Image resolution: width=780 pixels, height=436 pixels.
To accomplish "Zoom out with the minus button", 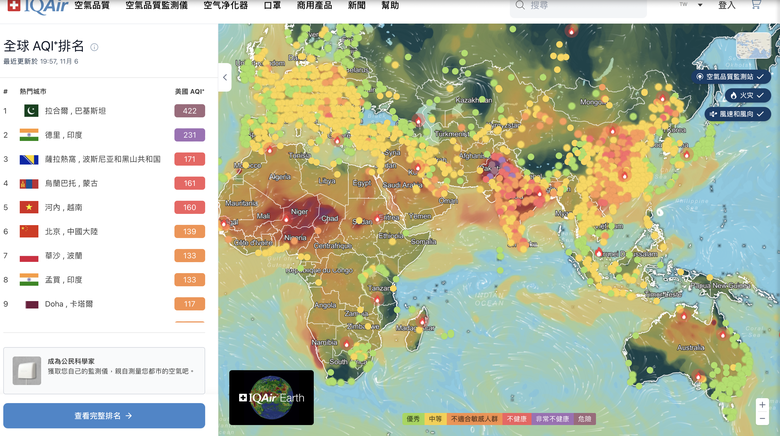I will tap(762, 419).
